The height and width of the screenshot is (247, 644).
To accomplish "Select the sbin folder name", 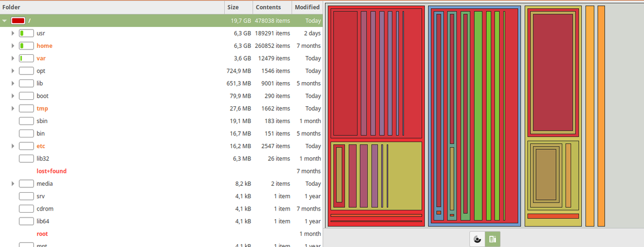I will point(42,121).
